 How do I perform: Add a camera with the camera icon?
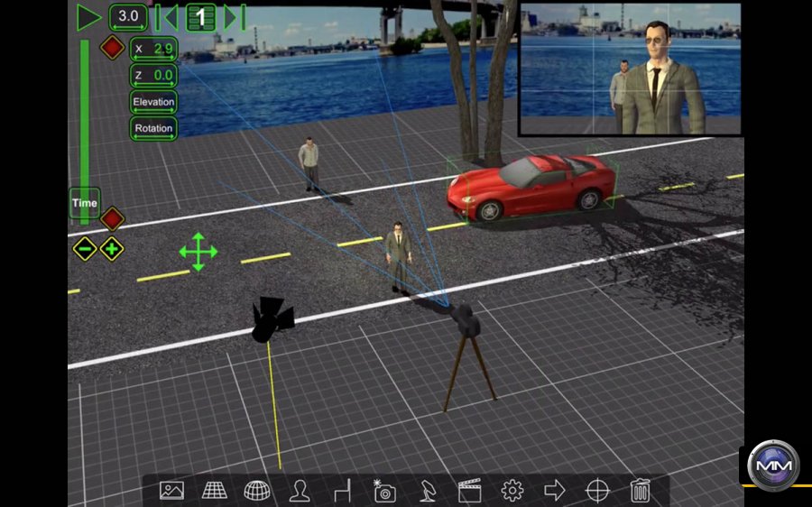pos(384,490)
